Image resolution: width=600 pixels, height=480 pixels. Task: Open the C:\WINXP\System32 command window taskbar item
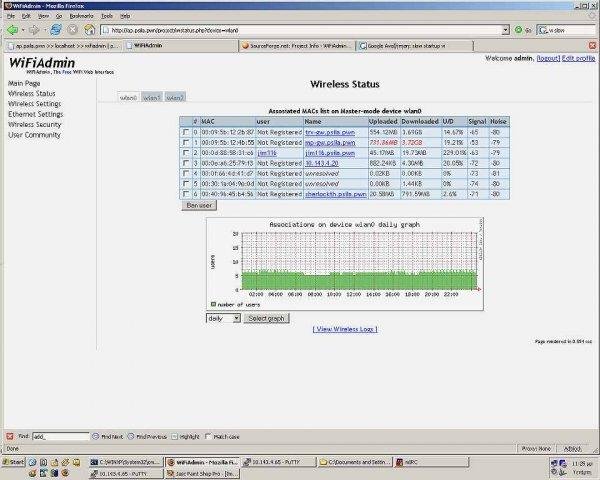[127, 462]
